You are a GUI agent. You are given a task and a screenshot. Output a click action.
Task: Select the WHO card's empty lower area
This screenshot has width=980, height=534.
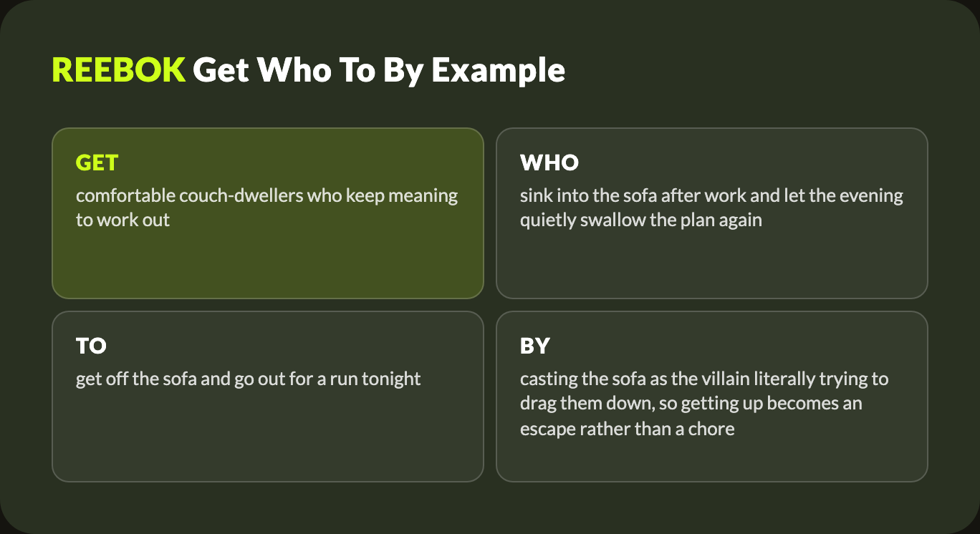tap(712, 263)
